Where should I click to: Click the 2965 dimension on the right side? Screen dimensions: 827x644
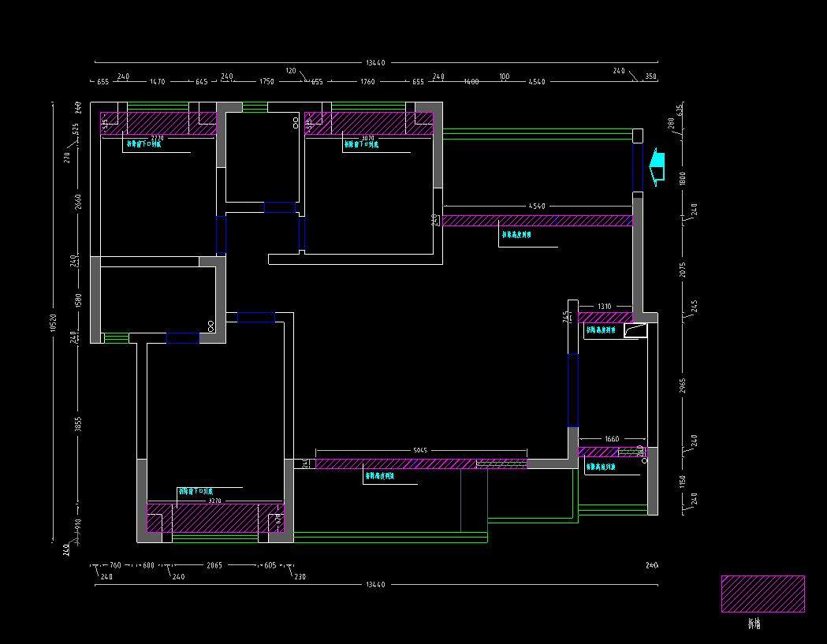[x=683, y=386]
